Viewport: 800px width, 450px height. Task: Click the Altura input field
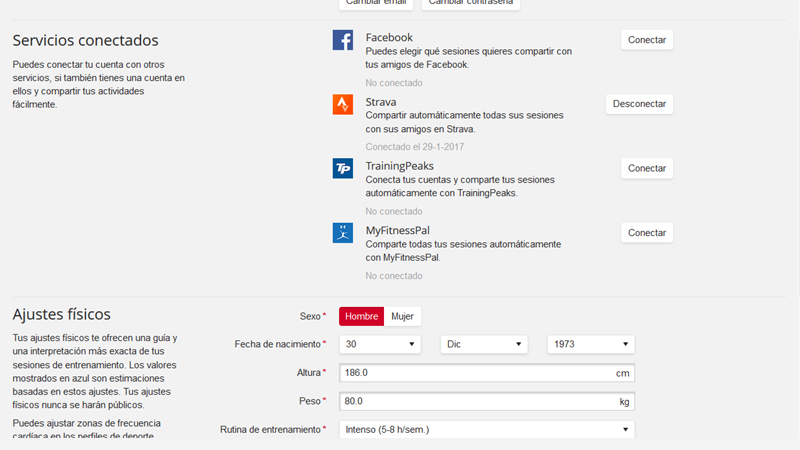[487, 373]
